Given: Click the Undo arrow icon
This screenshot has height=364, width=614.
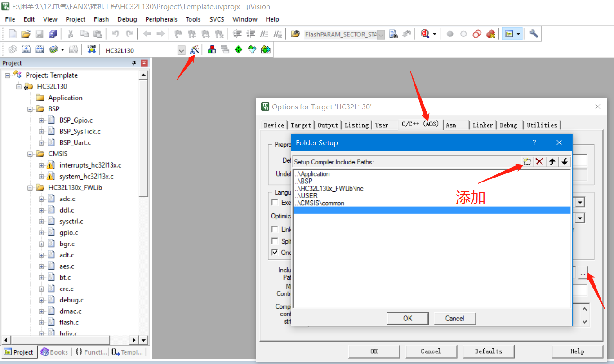Looking at the screenshot, I should click(x=115, y=34).
